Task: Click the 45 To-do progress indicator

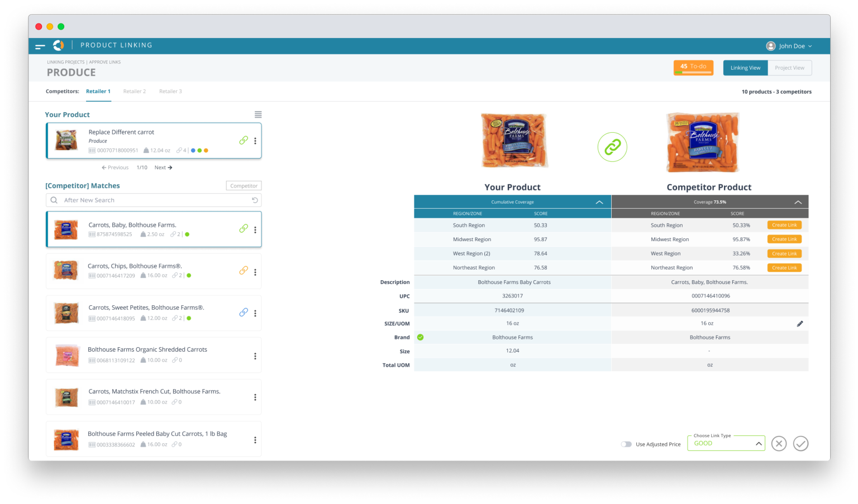Action: tap(693, 68)
